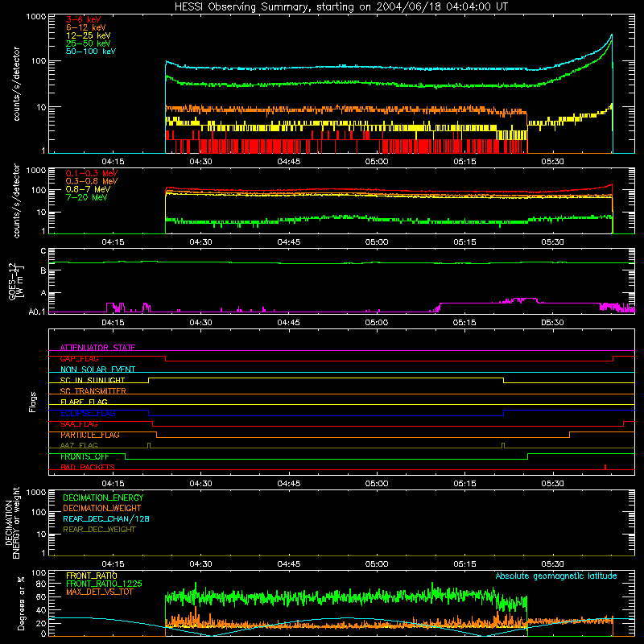Image resolution: width=644 pixels, height=644 pixels.
Task: Click the 04:15 tick label under top panel
Action: click(x=113, y=162)
